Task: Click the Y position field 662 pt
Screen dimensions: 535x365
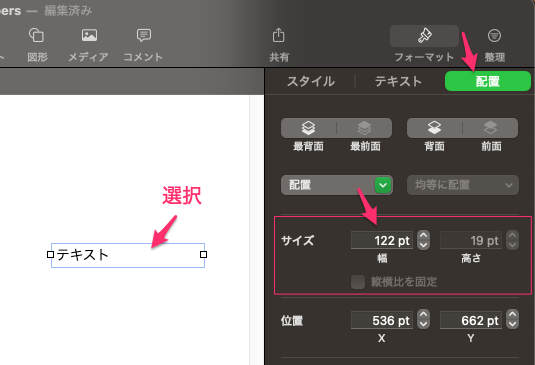Action: point(471,320)
